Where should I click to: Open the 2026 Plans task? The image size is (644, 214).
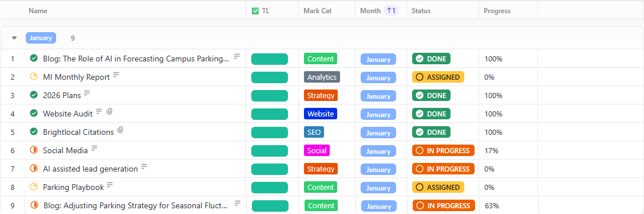(x=62, y=95)
